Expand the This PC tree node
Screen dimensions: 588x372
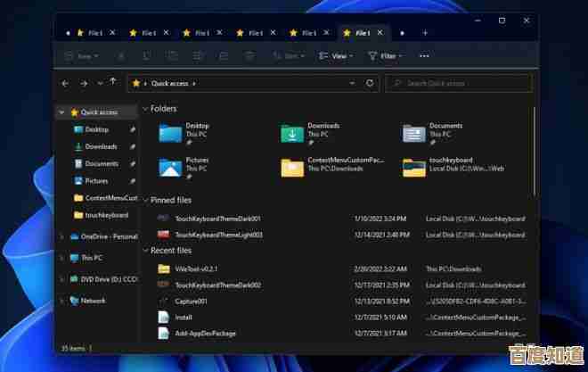click(x=61, y=258)
